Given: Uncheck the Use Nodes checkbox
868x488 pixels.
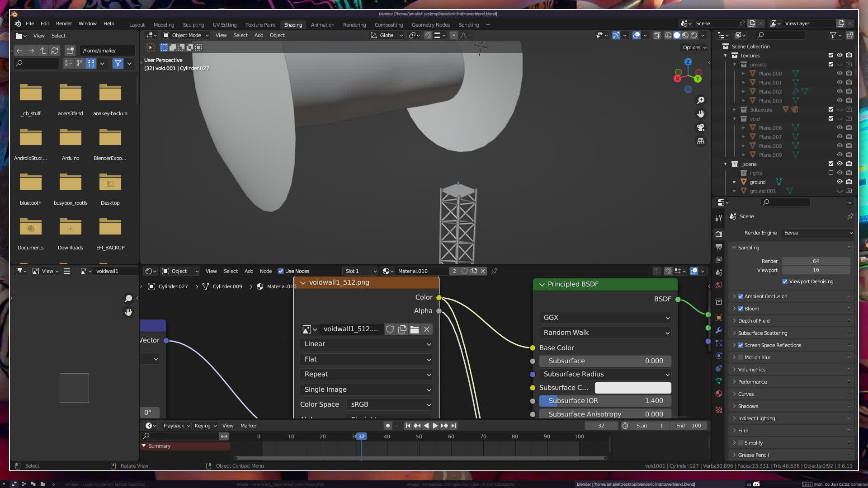Looking at the screenshot, I should point(281,271).
